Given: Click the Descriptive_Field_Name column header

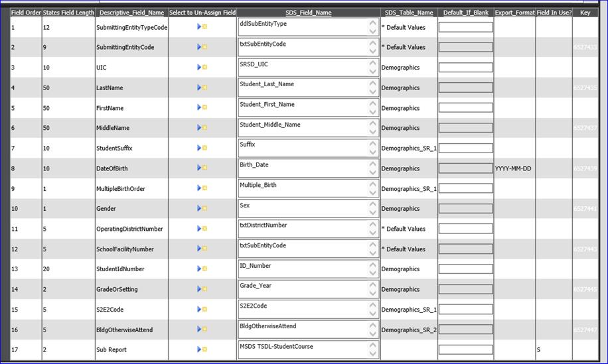Looking at the screenshot, I should [x=131, y=13].
